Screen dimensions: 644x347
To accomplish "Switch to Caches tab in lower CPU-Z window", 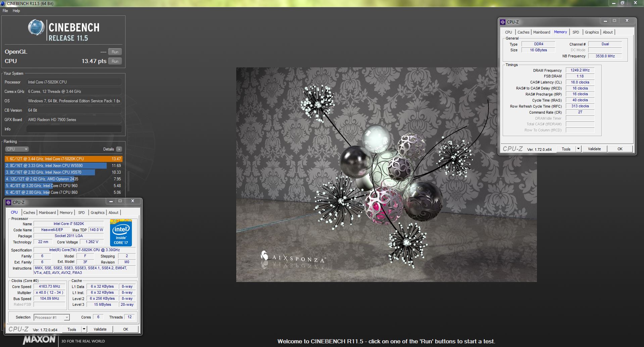I will click(x=29, y=213).
